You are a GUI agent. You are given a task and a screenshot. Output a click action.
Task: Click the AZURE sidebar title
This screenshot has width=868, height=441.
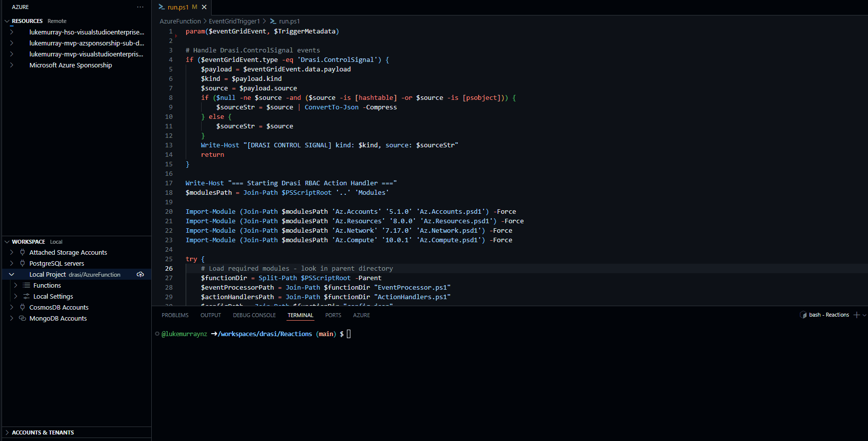click(x=20, y=7)
